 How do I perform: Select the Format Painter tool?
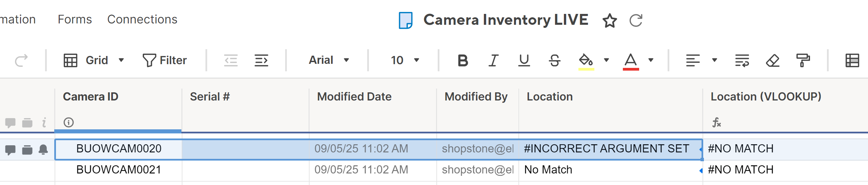[x=803, y=60]
